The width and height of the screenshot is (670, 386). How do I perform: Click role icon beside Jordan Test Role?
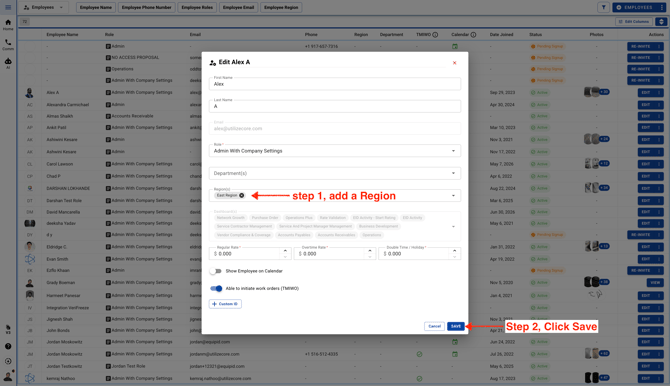(x=108, y=366)
